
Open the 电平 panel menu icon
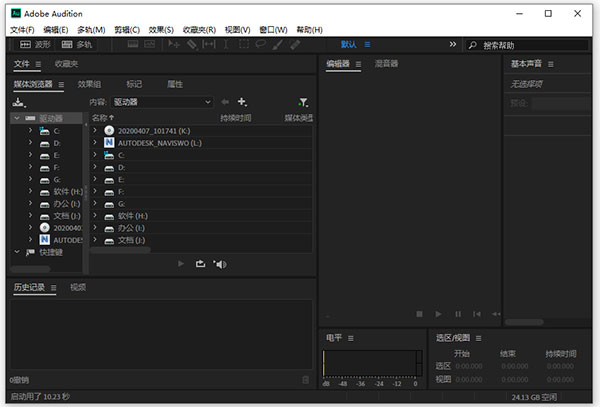pos(351,339)
